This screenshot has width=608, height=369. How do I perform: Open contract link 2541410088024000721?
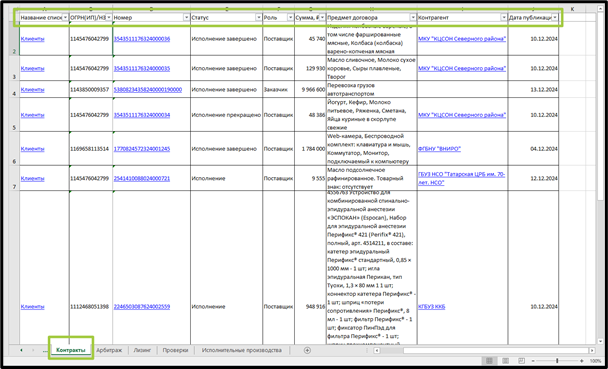click(x=142, y=178)
